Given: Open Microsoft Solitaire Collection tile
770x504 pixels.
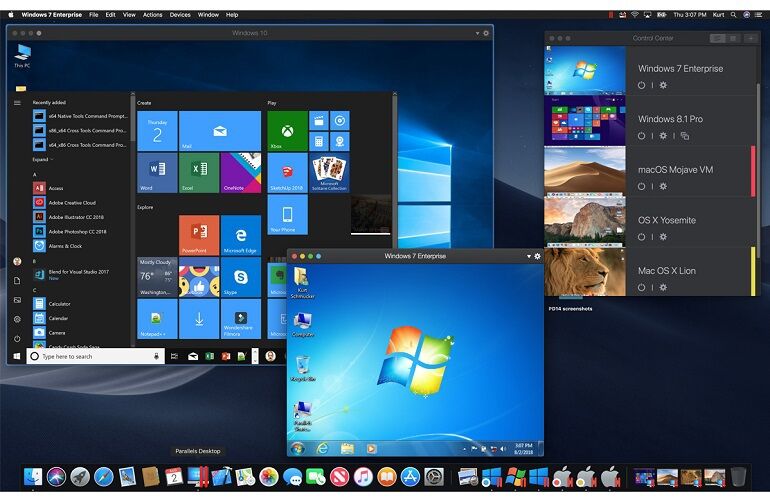Looking at the screenshot, I should point(330,172).
